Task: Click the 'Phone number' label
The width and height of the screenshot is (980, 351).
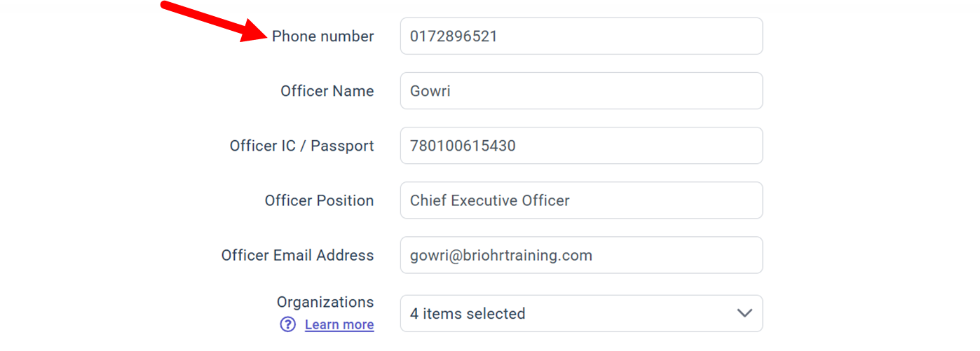Action: pyautogui.click(x=322, y=36)
